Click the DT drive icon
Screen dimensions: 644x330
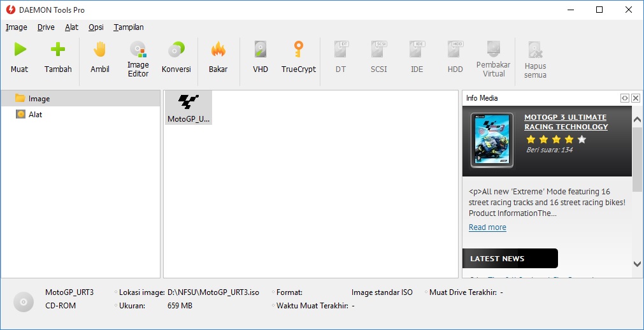341,49
